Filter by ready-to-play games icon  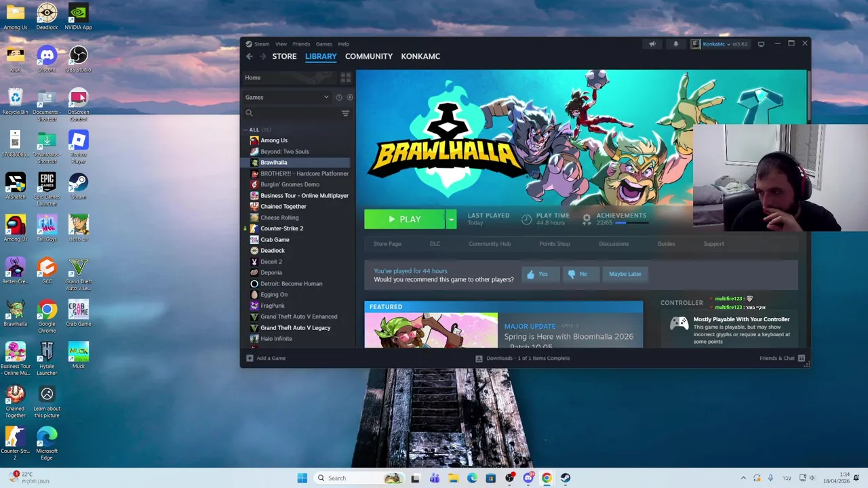[350, 97]
